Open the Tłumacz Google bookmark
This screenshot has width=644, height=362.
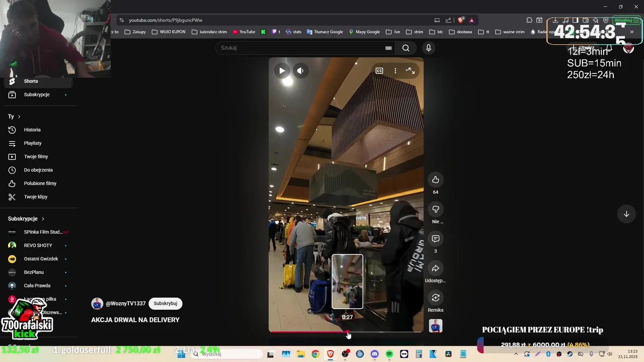pyautogui.click(x=325, y=32)
